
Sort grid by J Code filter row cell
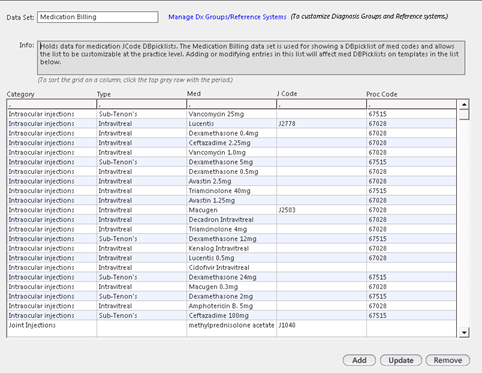pos(321,105)
